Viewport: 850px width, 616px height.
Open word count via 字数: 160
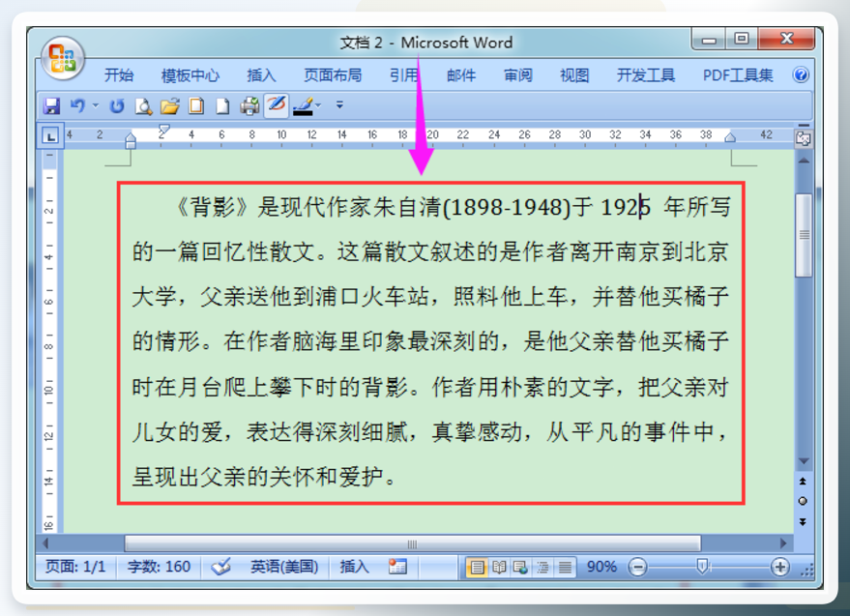[159, 567]
